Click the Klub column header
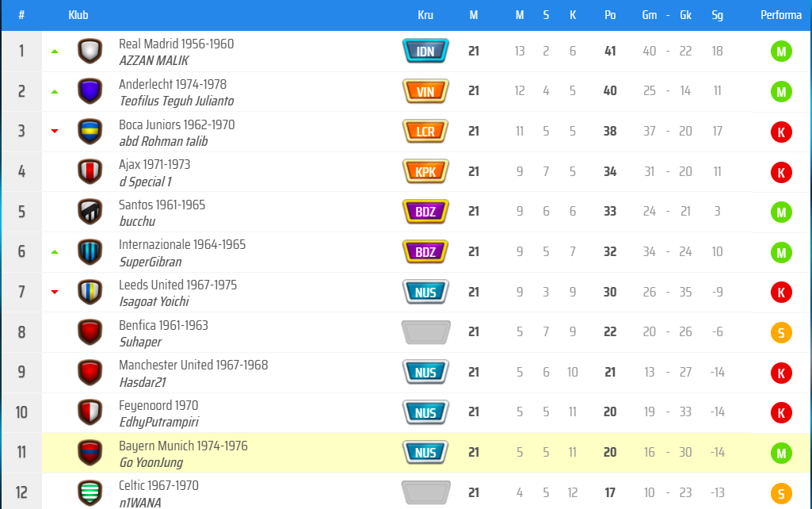Image resolution: width=812 pixels, height=509 pixels. [78, 15]
